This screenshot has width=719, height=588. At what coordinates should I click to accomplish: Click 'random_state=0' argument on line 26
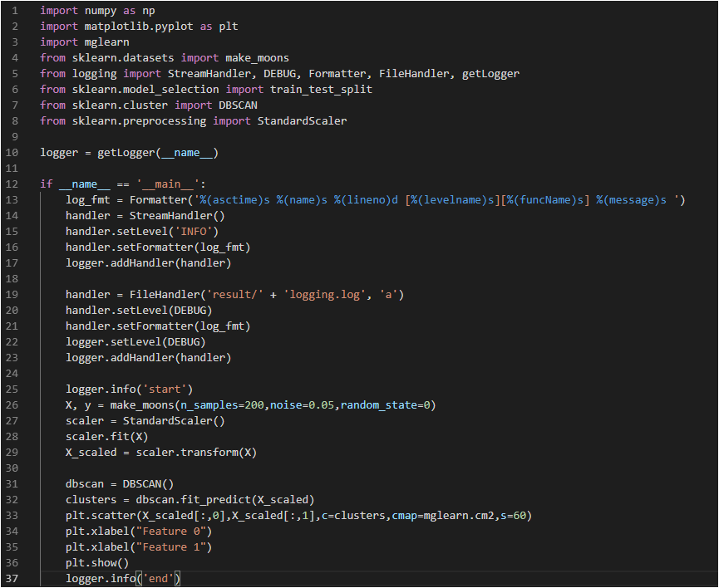[x=385, y=405]
